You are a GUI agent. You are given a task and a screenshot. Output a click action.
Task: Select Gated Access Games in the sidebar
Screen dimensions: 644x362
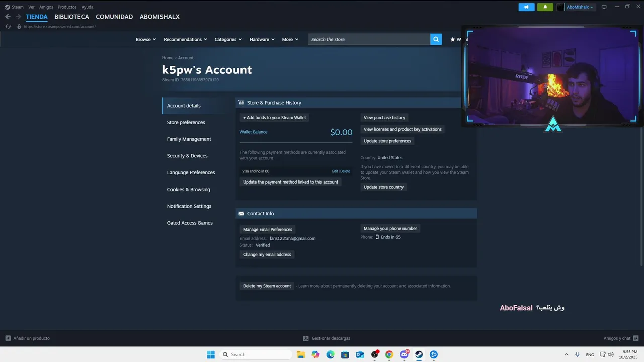(190, 223)
